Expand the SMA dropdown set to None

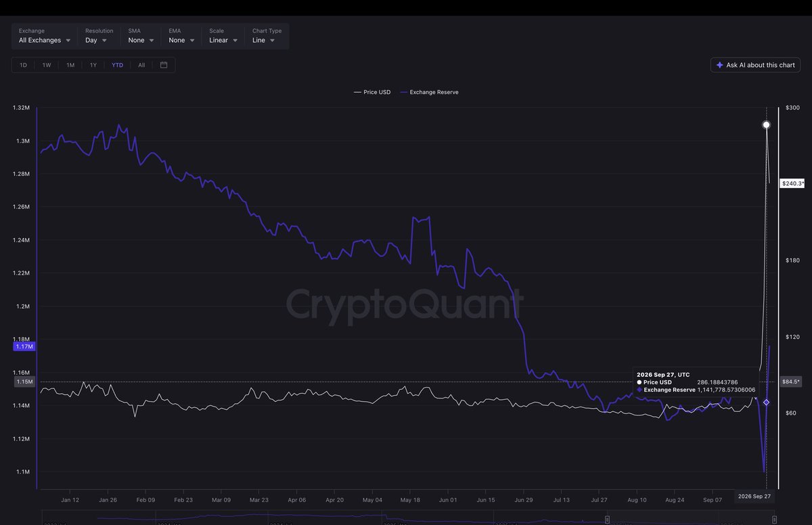click(141, 36)
